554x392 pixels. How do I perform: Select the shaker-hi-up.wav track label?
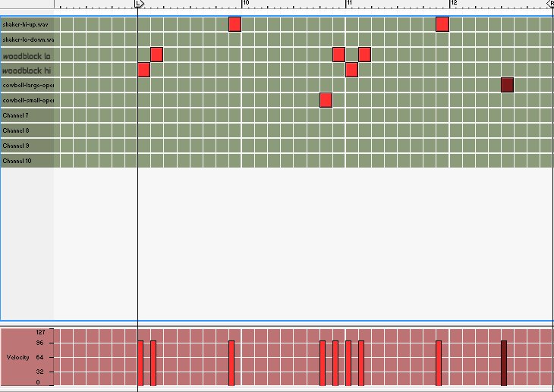coord(28,25)
